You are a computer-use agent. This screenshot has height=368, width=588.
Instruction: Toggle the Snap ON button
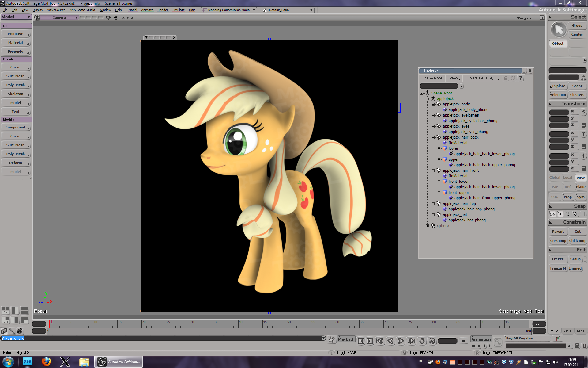point(552,214)
